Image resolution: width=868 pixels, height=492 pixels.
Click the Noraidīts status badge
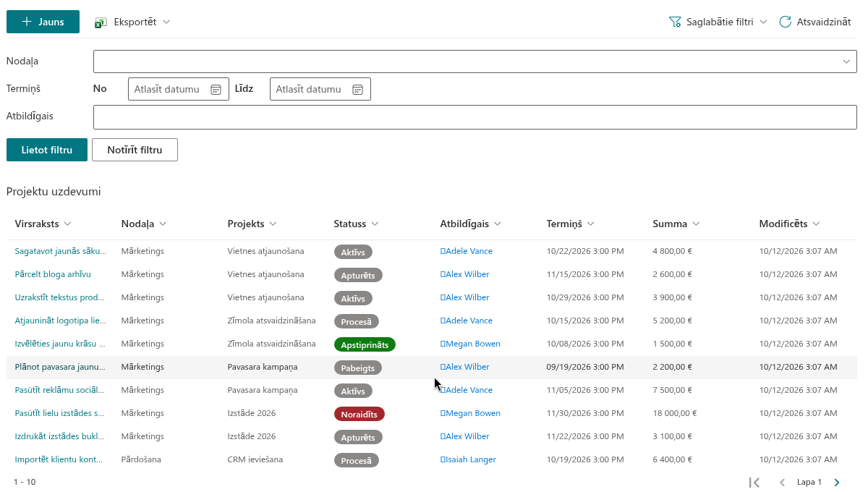point(359,414)
